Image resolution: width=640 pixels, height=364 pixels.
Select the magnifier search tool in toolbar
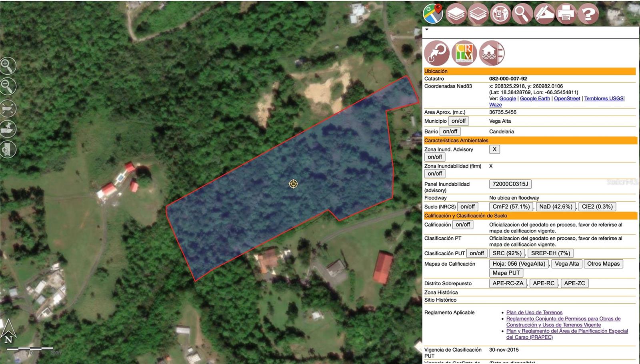pyautogui.click(x=522, y=14)
